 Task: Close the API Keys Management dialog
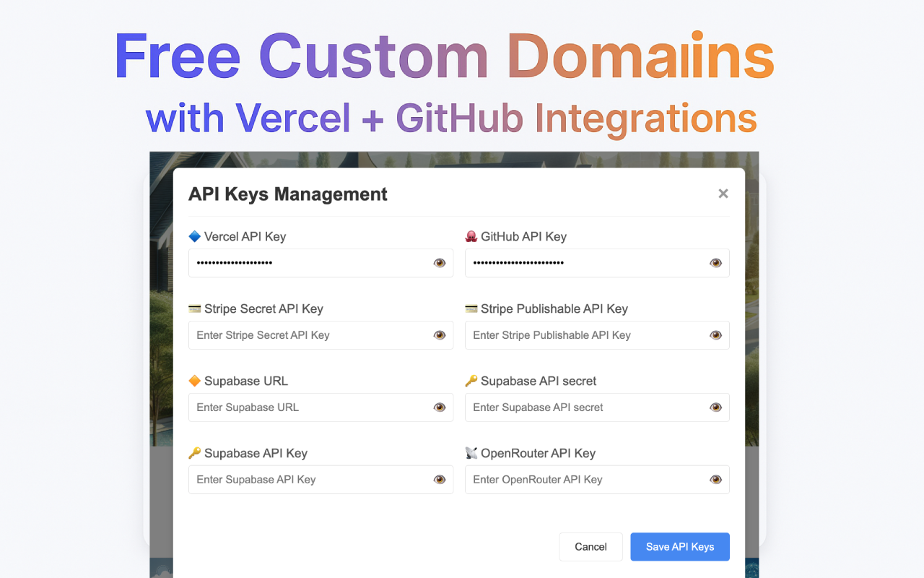(723, 194)
